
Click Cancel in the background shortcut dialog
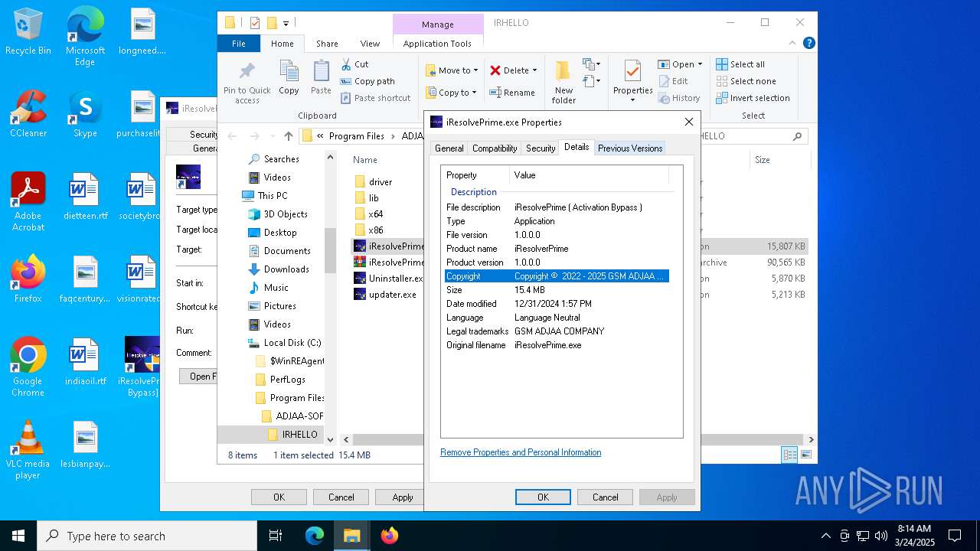pos(341,497)
